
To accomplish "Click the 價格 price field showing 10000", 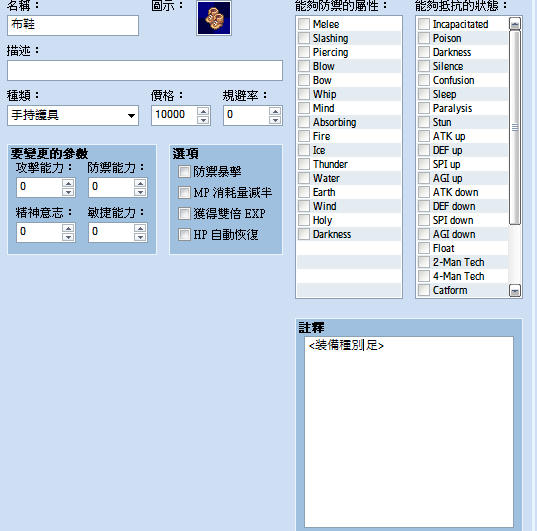I will coord(174,115).
